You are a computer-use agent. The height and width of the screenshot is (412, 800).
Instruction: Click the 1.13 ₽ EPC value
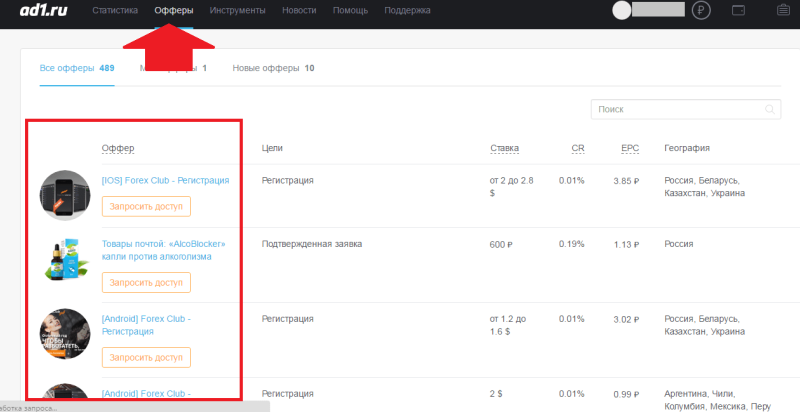click(x=627, y=244)
